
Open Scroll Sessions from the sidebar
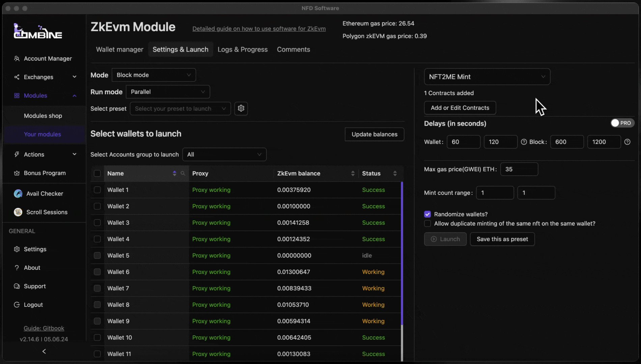tap(47, 212)
